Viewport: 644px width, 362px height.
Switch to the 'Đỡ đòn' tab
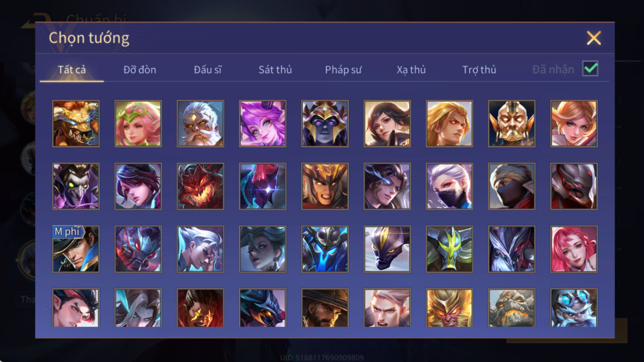pyautogui.click(x=140, y=70)
